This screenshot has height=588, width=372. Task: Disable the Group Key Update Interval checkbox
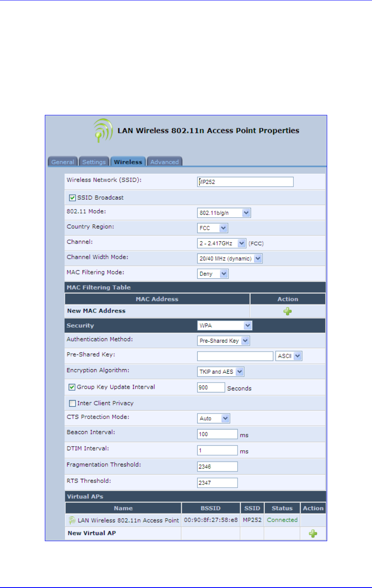pyautogui.click(x=72, y=387)
